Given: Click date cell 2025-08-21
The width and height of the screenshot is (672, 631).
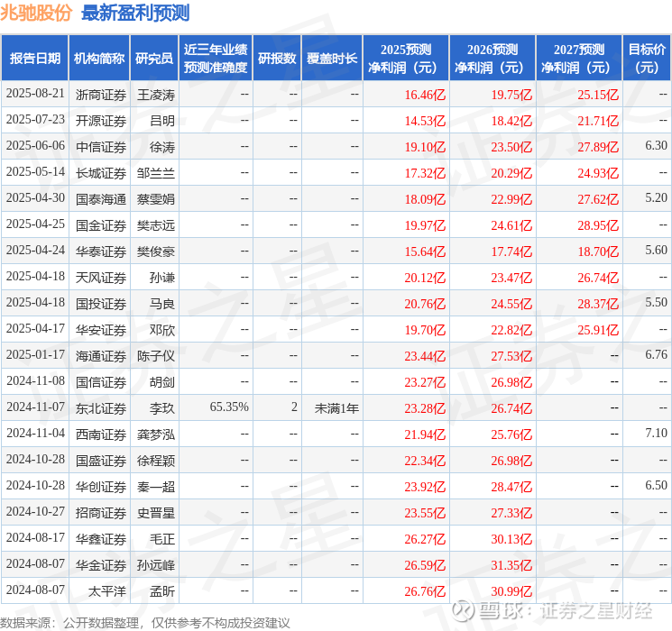Looking at the screenshot, I should coord(35,94).
